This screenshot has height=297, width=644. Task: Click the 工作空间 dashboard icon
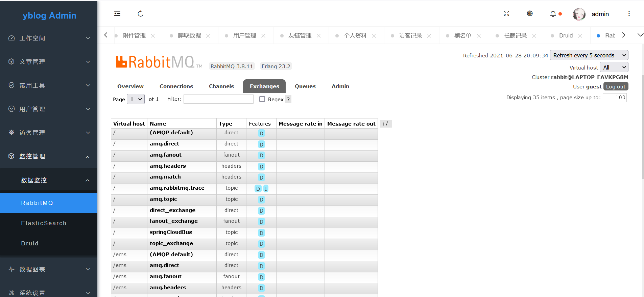pyautogui.click(x=11, y=38)
